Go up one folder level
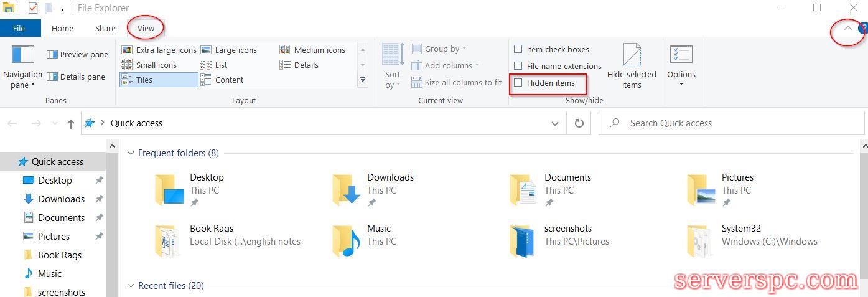This screenshot has width=868, height=297. [71, 124]
